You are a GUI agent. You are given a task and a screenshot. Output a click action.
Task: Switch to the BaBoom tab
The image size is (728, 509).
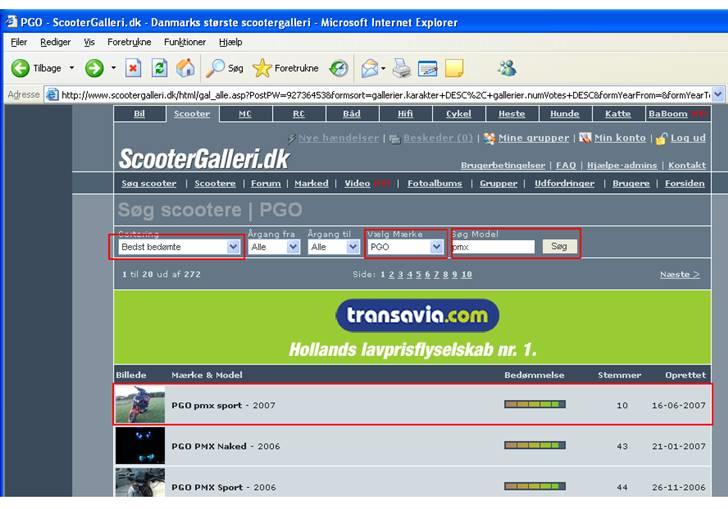pos(677,114)
